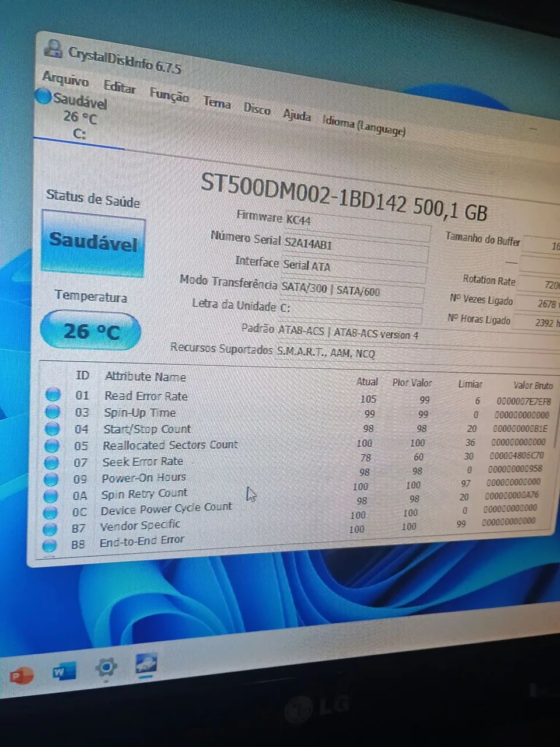Open the Idioma (Language) menu

pos(364,125)
